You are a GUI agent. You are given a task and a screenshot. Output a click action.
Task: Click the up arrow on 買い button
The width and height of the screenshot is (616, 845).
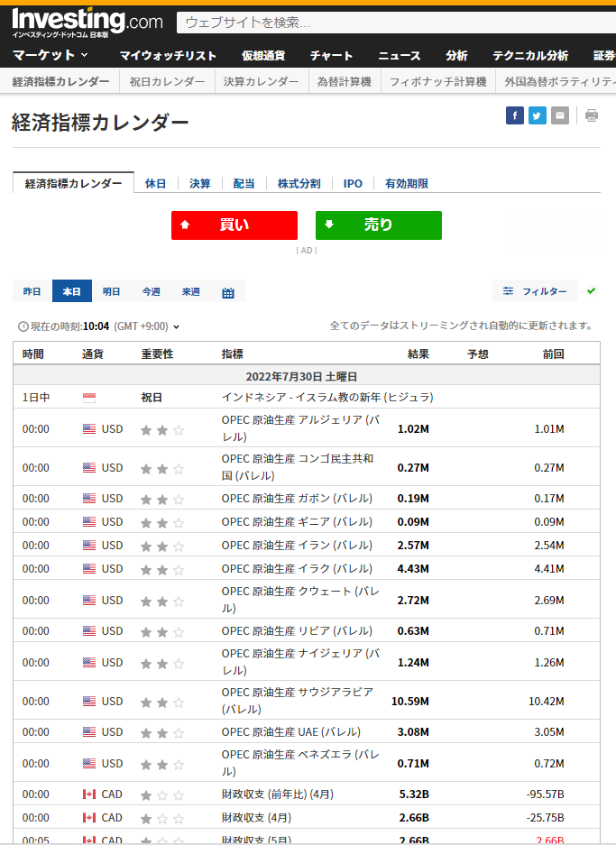coord(185,225)
